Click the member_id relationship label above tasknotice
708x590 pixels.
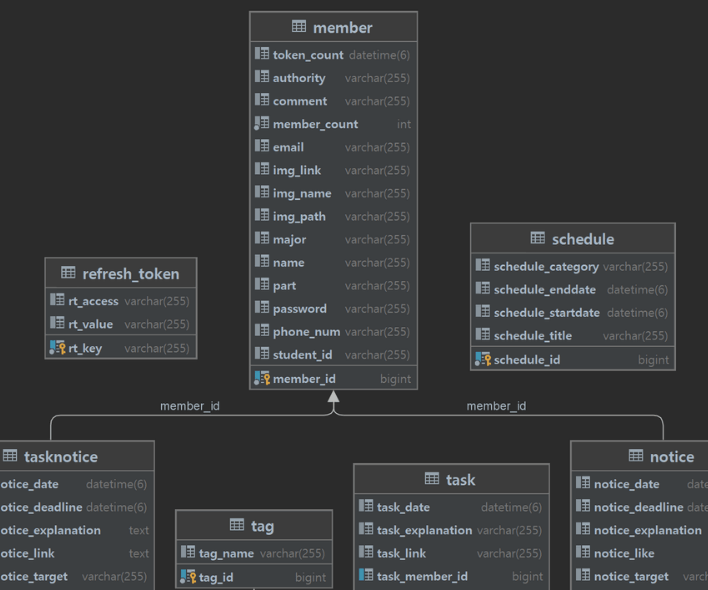(x=190, y=406)
